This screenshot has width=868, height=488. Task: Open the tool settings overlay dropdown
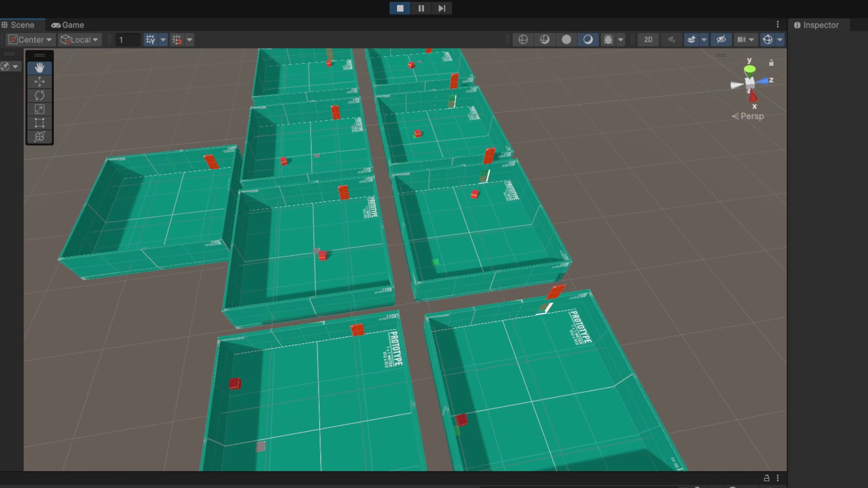[x=10, y=66]
